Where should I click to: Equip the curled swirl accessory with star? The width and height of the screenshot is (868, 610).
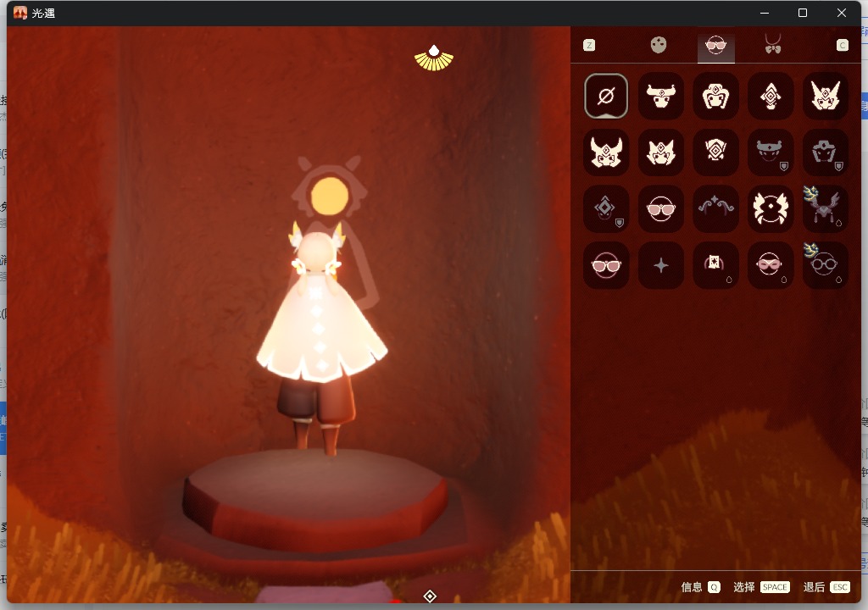point(715,208)
